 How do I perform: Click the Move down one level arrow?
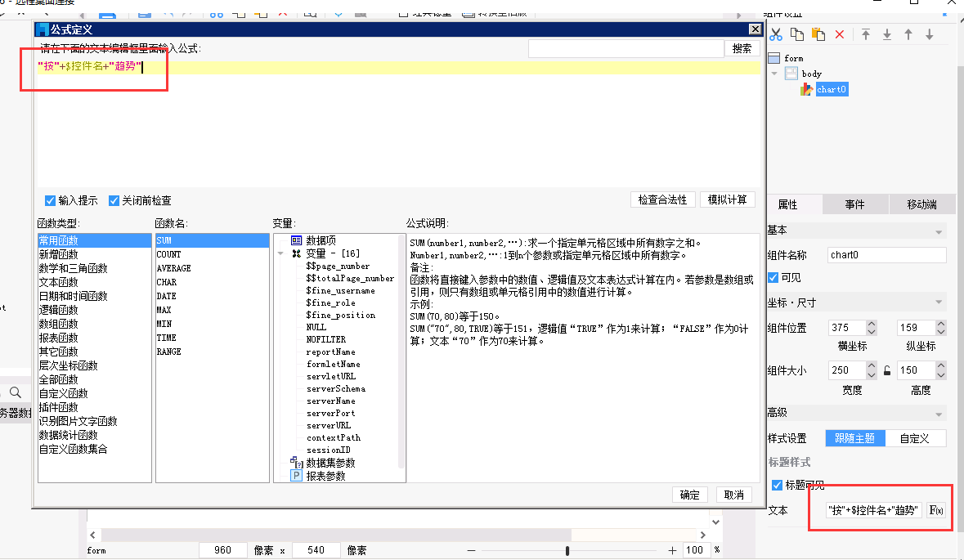click(x=930, y=34)
